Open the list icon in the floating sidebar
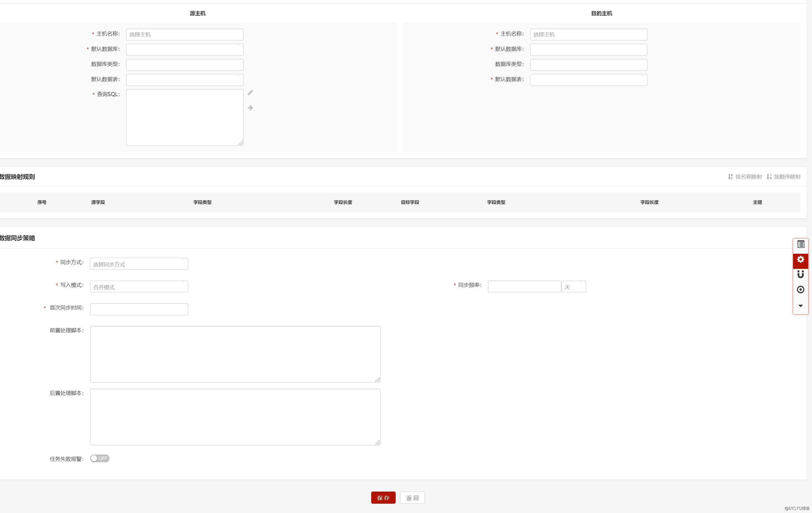The height and width of the screenshot is (513, 812). [x=801, y=244]
